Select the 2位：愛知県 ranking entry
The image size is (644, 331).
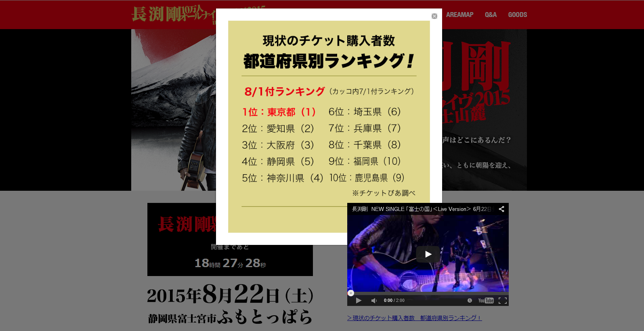tap(278, 129)
